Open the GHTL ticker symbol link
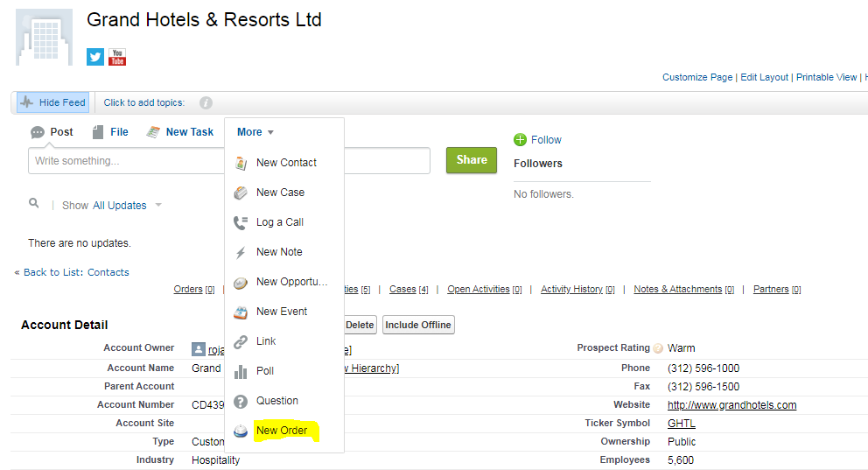The width and height of the screenshot is (868, 470). click(682, 424)
